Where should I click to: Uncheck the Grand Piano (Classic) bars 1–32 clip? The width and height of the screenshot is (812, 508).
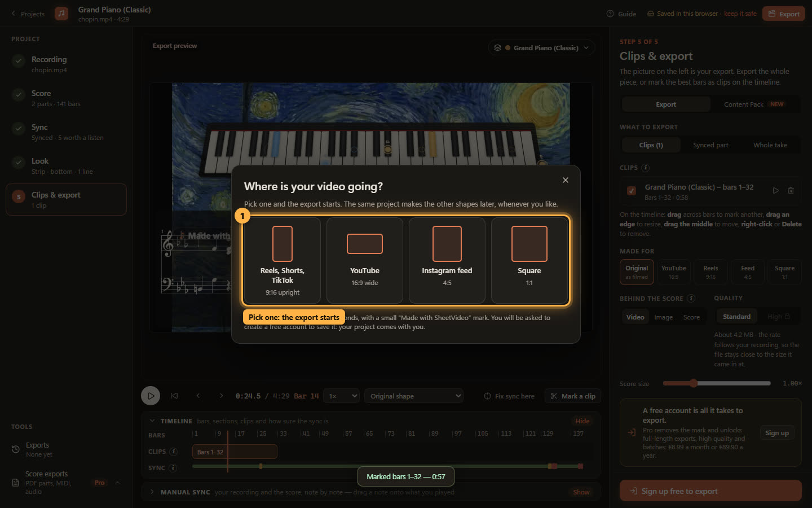pos(632,191)
